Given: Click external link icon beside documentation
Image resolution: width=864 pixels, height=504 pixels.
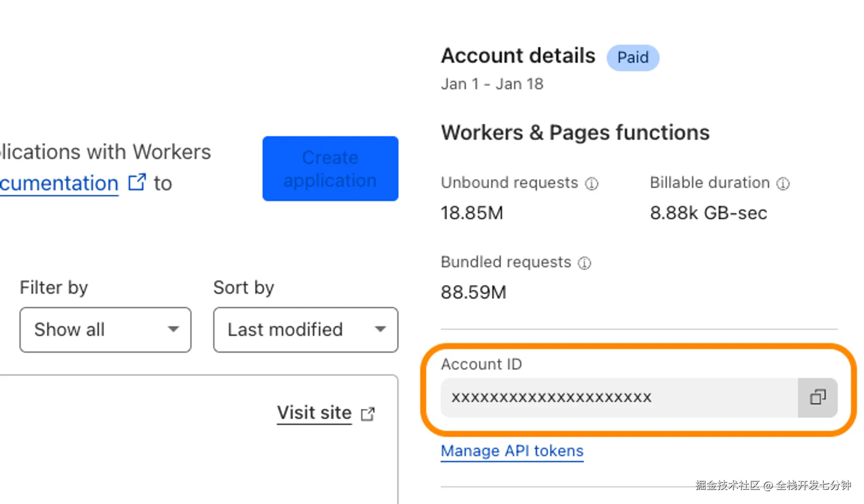Looking at the screenshot, I should tap(137, 183).
